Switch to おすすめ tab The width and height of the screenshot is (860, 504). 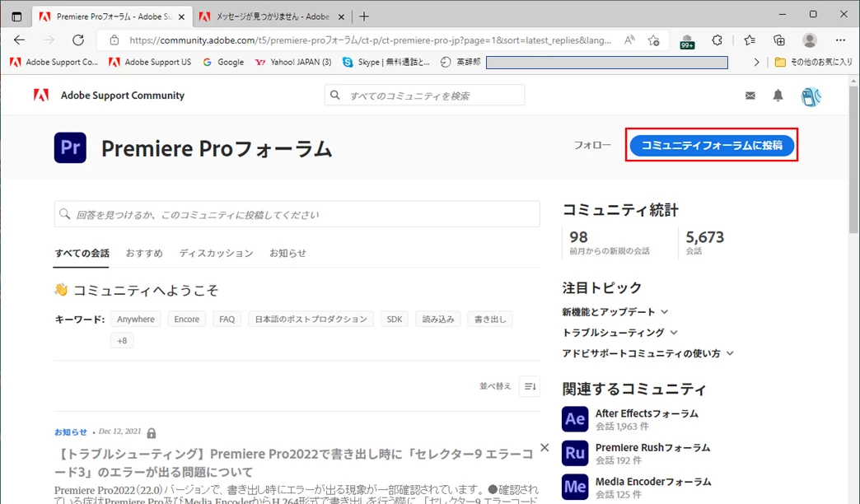[x=144, y=254]
